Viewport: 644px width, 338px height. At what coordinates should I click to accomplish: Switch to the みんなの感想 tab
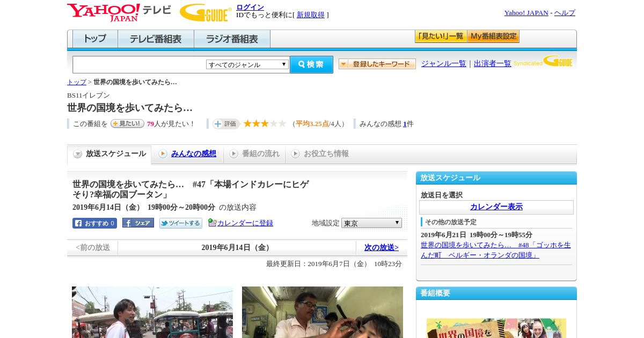187,154
